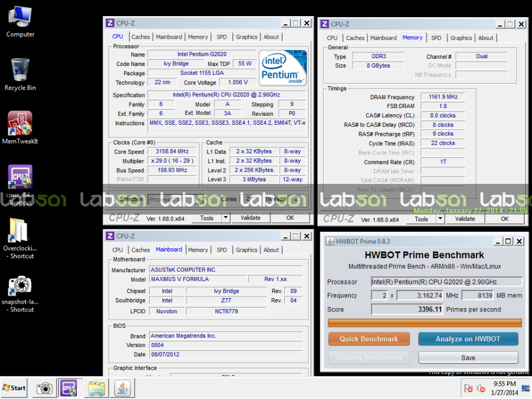Launch MemTweakIt desktop shortcut
This screenshot has height=399, width=532.
pos(20,128)
